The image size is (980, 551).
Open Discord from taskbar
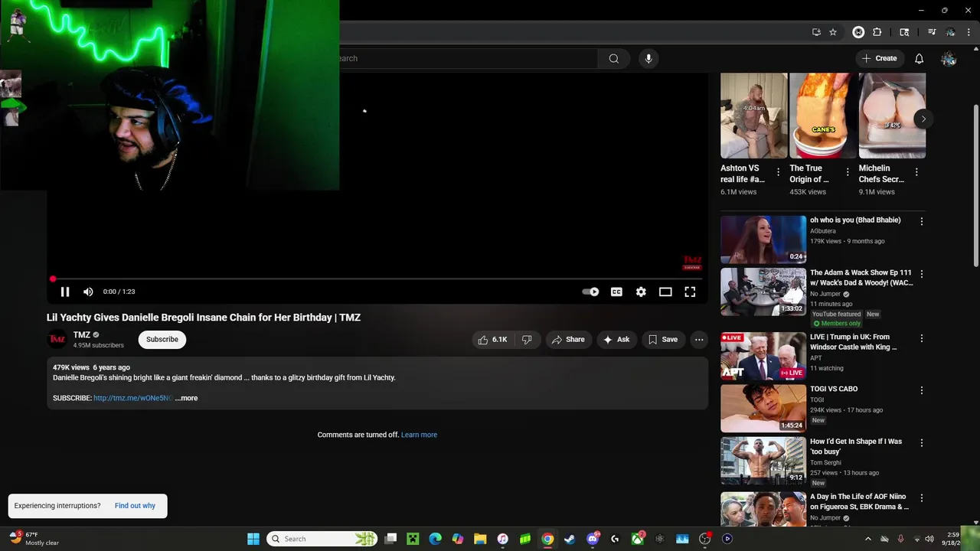[x=593, y=539]
